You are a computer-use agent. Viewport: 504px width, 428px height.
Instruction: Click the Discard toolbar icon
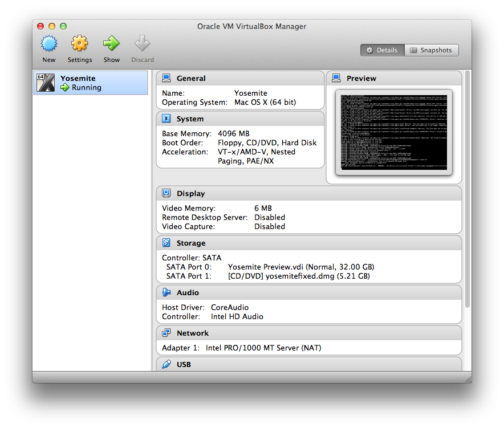(x=142, y=43)
